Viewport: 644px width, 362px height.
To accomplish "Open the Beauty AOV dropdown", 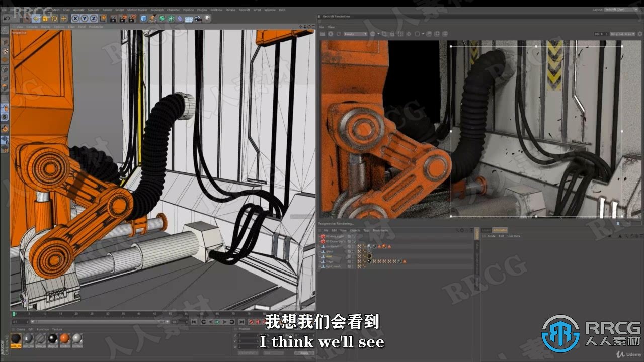I will 356,34.
